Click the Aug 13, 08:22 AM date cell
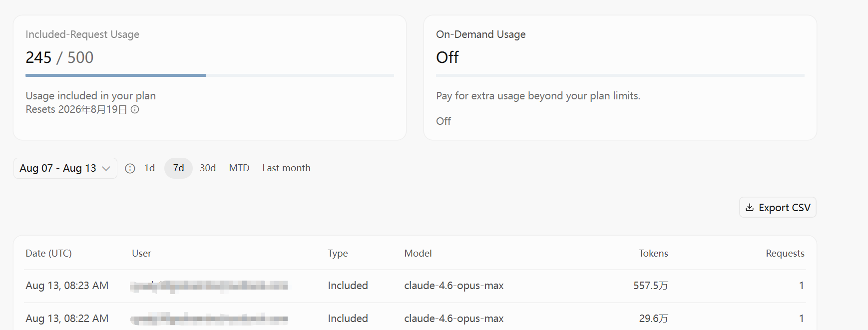This screenshot has width=868, height=330. coord(67,319)
